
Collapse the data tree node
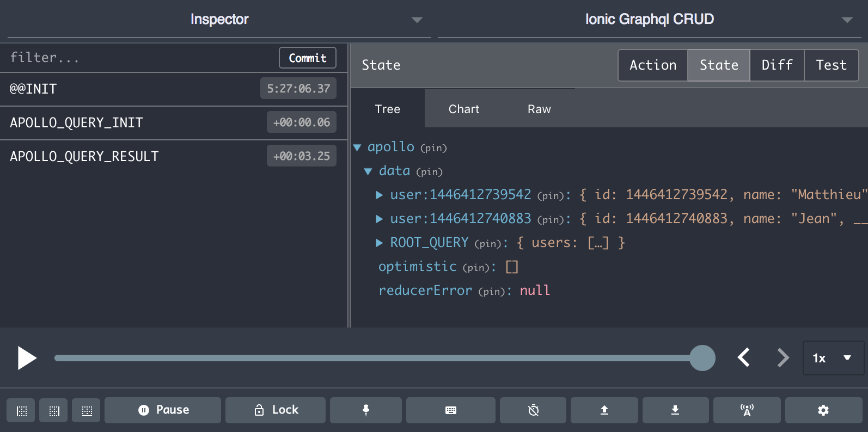tap(368, 171)
